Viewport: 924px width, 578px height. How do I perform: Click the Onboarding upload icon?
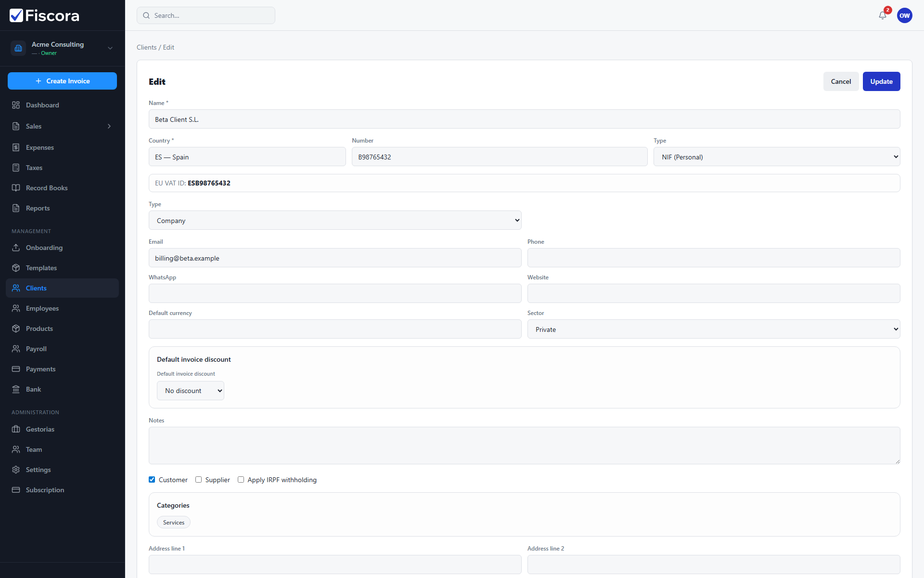16,248
